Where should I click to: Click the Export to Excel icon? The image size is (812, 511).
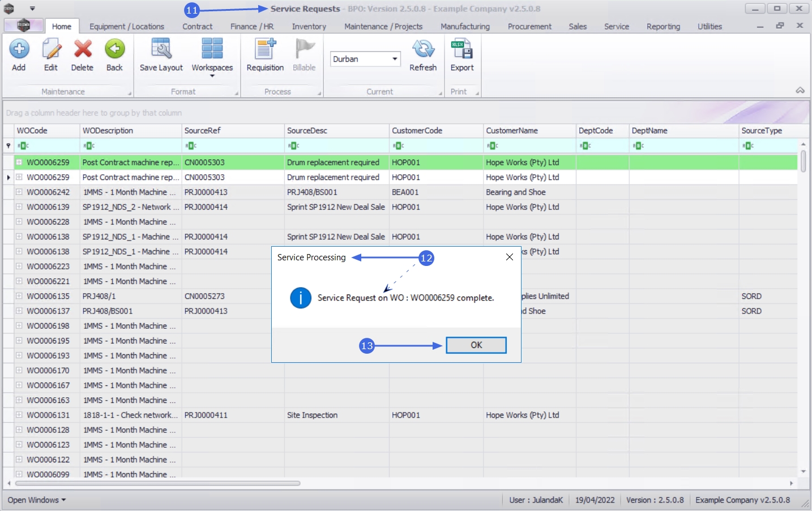(462, 50)
